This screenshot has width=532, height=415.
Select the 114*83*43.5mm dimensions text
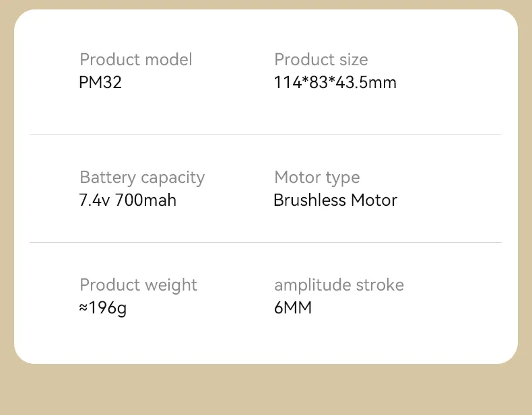click(x=335, y=83)
